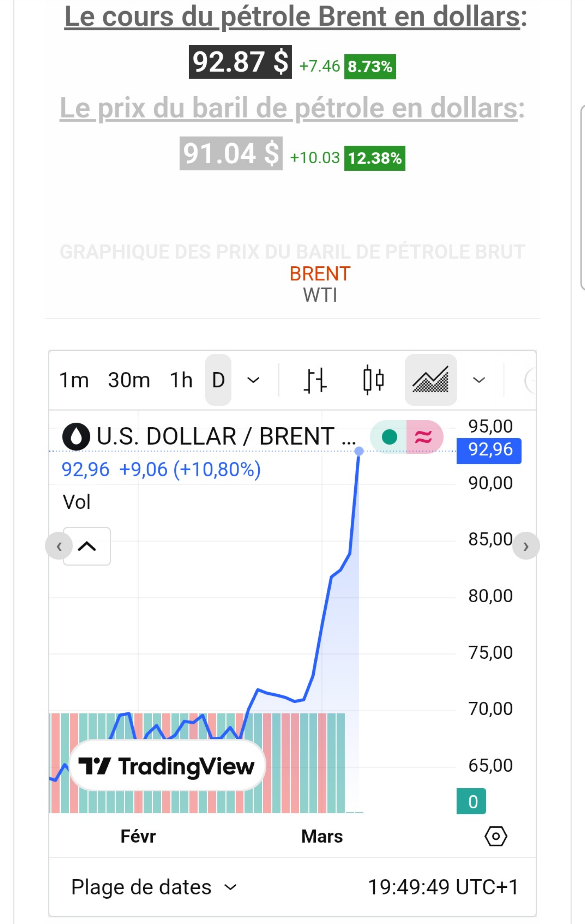This screenshot has width=585, height=924.
Task: Click the Brent oil drop symbol icon
Action: (76, 437)
